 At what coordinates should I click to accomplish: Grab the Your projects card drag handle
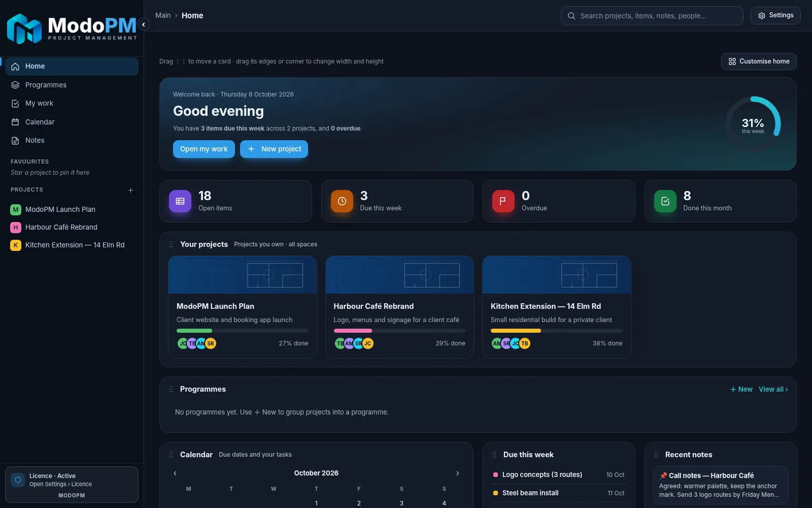pyautogui.click(x=171, y=244)
